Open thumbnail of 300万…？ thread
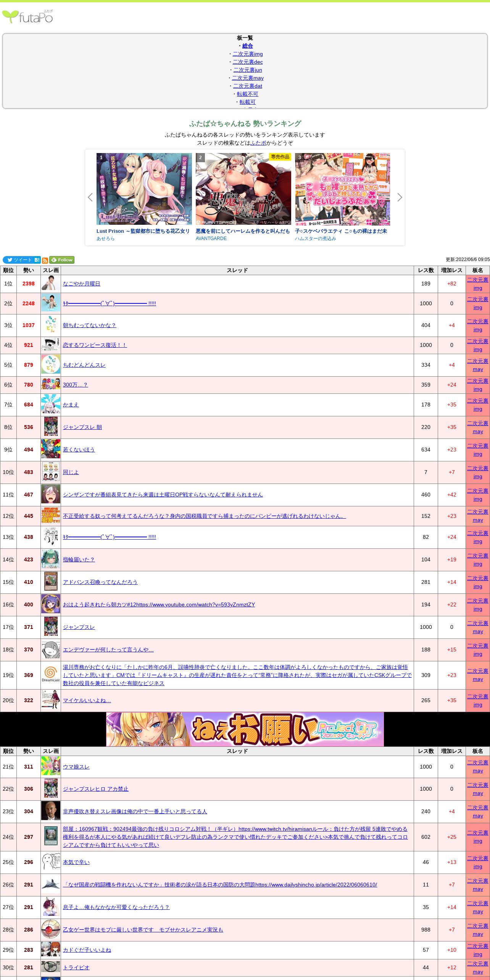Viewport: 490px width, 980px height. (51, 385)
